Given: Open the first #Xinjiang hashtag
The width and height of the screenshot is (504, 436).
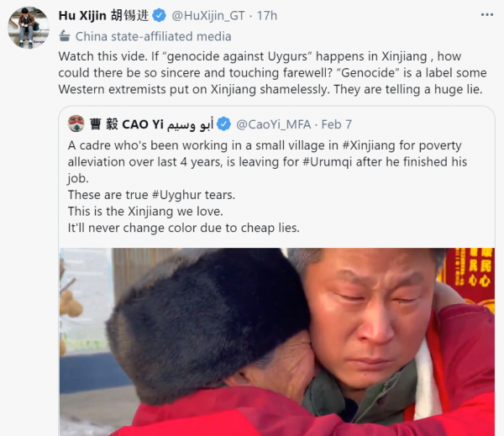Looking at the screenshot, I should [x=369, y=145].
